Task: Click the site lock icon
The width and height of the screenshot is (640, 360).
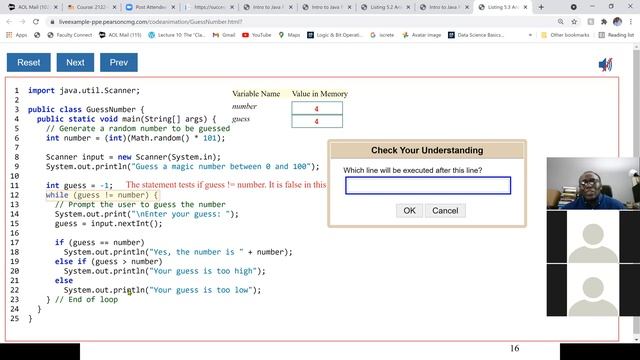Action: pyautogui.click(x=52, y=22)
